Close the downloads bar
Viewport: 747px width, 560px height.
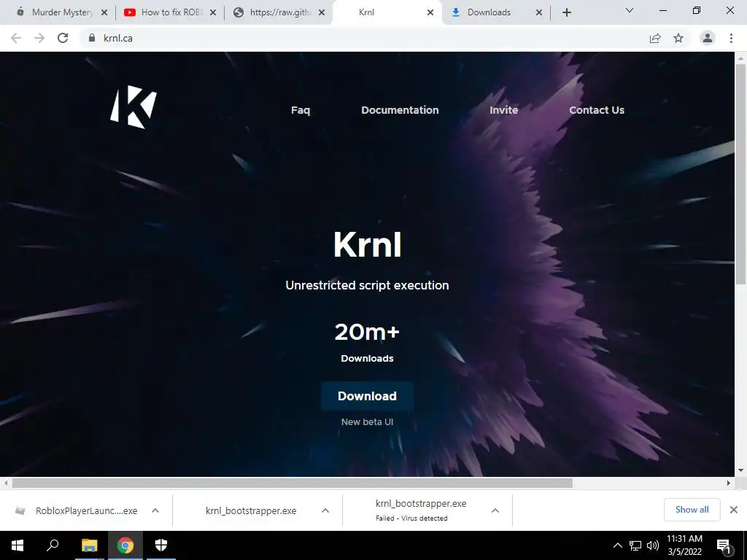[x=734, y=510]
